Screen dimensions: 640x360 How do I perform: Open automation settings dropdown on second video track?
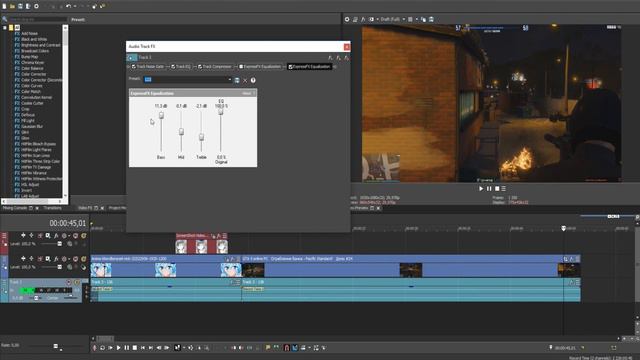(x=69, y=259)
